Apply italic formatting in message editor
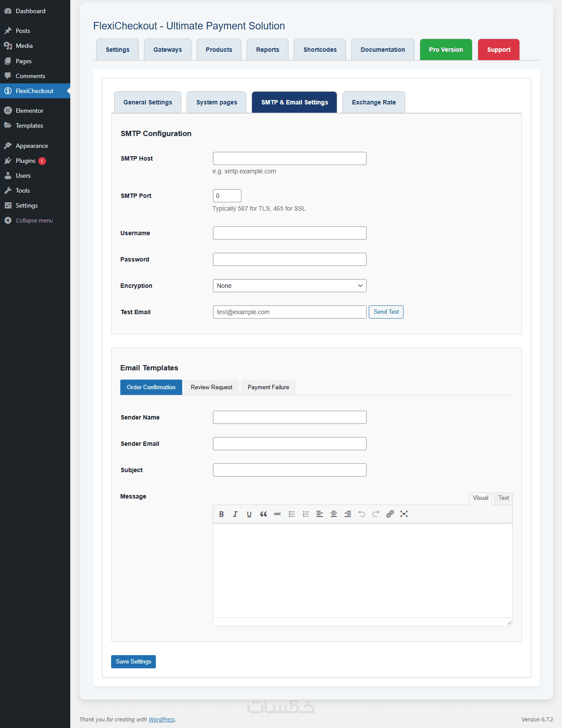The image size is (562, 728). point(235,514)
